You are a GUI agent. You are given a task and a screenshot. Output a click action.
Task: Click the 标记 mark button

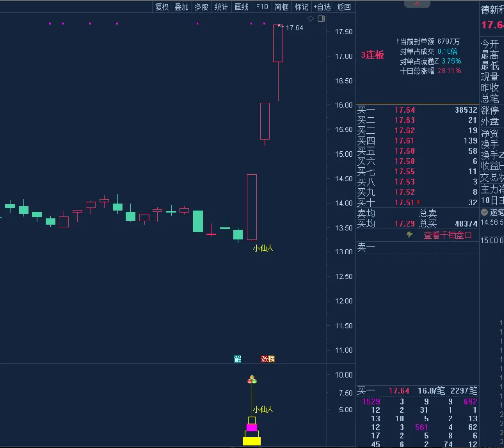click(x=301, y=6)
